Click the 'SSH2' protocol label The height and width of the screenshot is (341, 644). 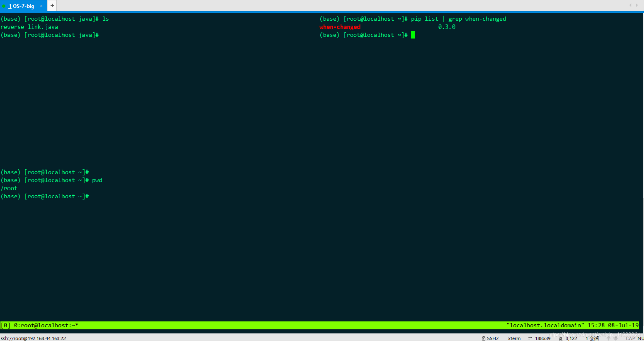(x=493, y=338)
